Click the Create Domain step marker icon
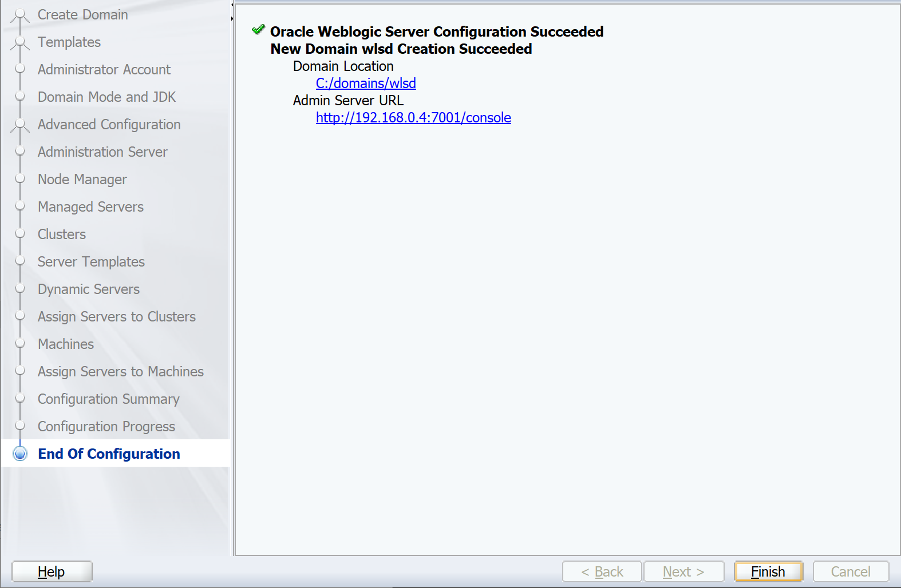The height and width of the screenshot is (588, 901). [20, 15]
